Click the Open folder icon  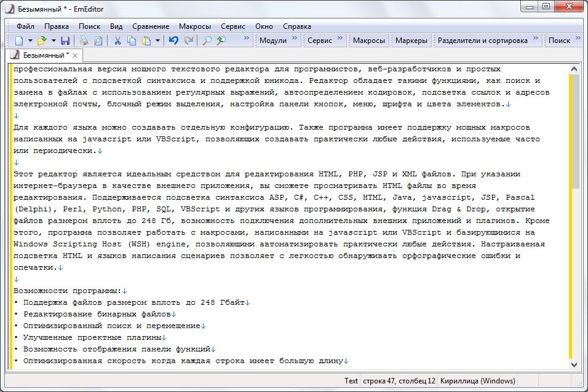[x=42, y=41]
